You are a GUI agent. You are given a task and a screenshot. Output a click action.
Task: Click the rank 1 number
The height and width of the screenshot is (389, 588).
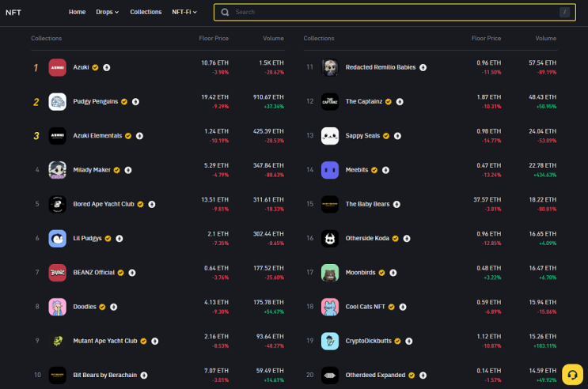point(36,68)
